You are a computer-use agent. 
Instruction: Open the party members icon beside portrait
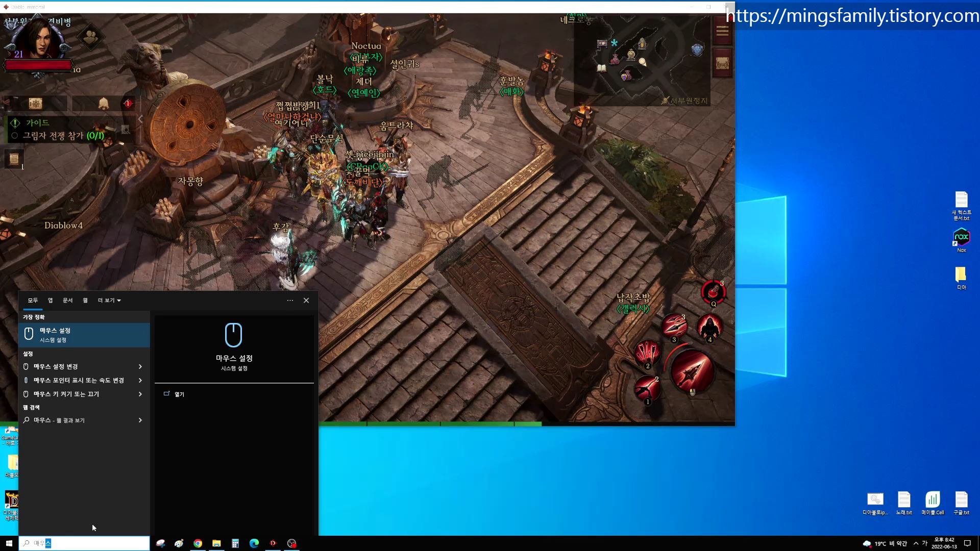pyautogui.click(x=91, y=37)
